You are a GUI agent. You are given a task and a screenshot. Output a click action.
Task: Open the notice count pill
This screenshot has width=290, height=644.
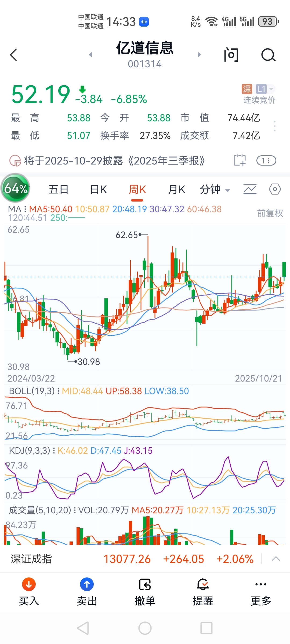(266, 161)
